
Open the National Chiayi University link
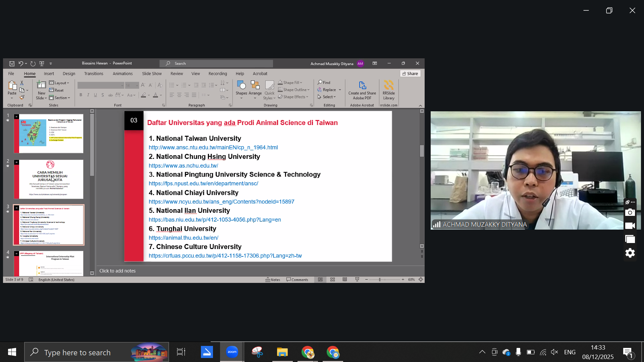[221, 202]
